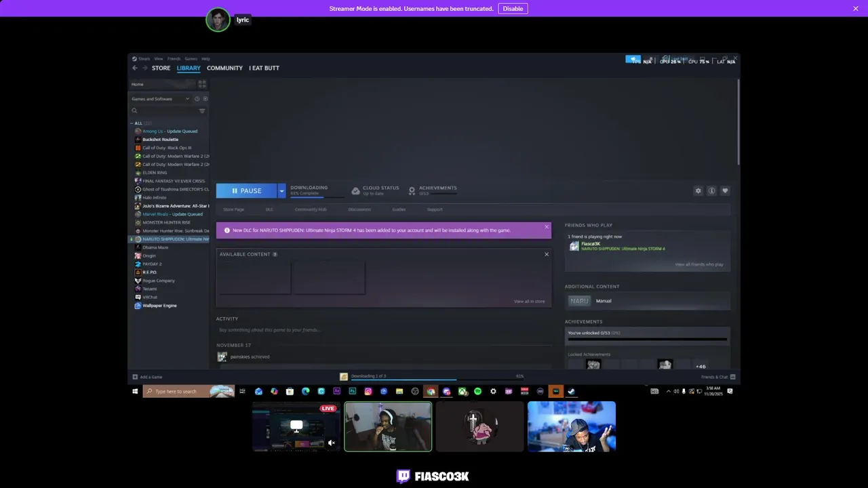Viewport: 868px width, 488px height.
Task: Open the Guides link
Action: [x=399, y=209]
